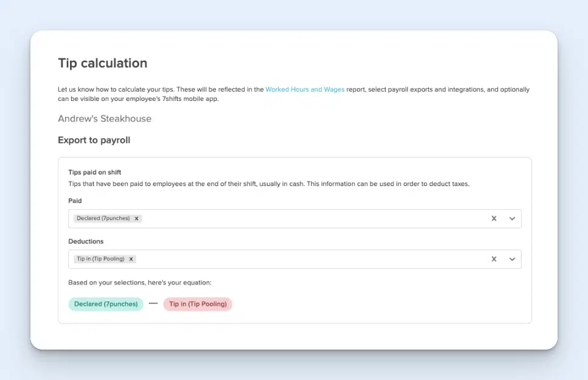Click the Tips paid on shift title
The width and height of the screenshot is (588, 380).
pos(95,172)
